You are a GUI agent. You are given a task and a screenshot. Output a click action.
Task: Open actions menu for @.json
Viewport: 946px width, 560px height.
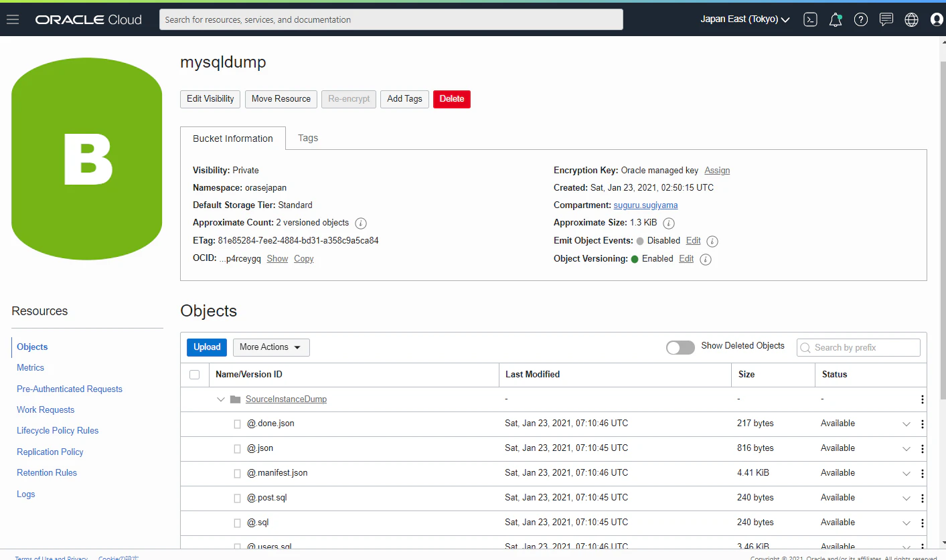pos(922,449)
